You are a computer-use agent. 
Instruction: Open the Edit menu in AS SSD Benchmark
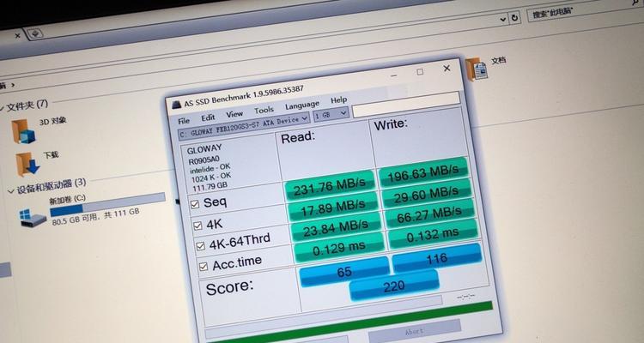[x=208, y=117]
